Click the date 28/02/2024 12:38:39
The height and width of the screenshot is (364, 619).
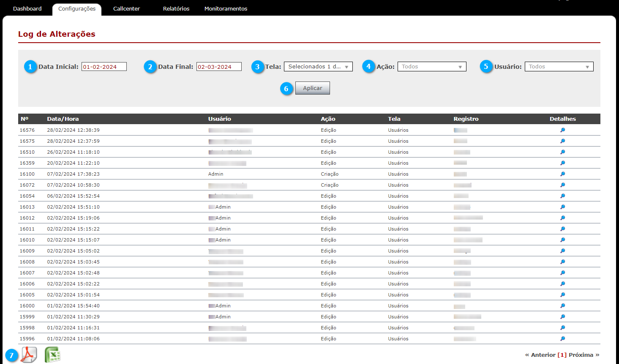click(x=74, y=130)
